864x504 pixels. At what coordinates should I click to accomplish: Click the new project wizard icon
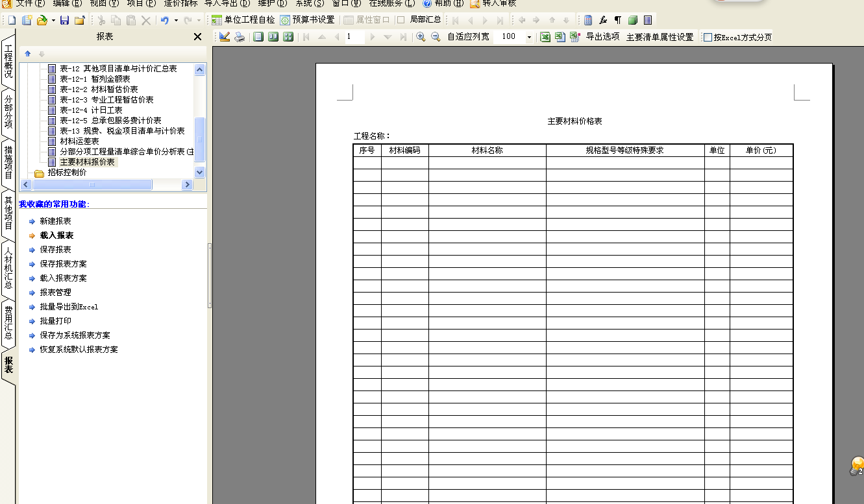click(27, 20)
